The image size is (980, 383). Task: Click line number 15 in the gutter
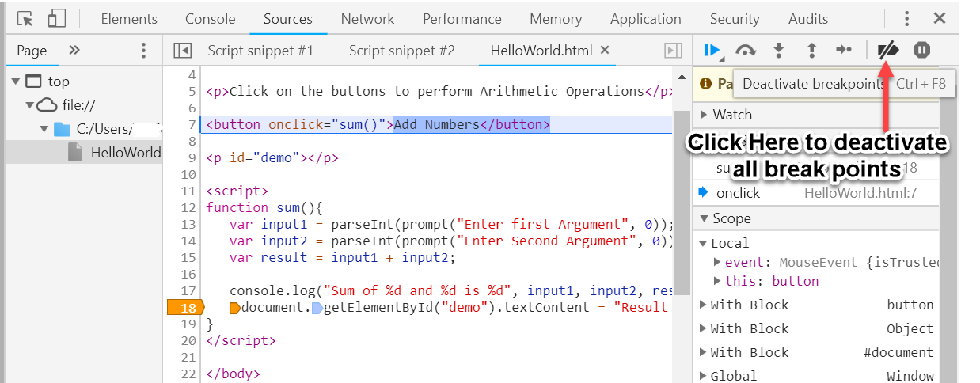188,257
